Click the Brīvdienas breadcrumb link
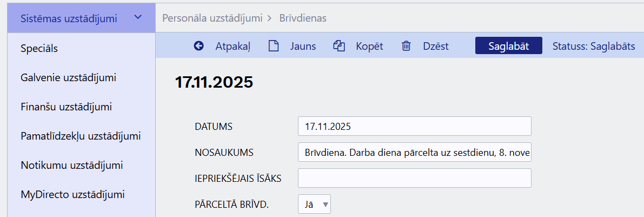The image size is (644, 217). pos(303,18)
